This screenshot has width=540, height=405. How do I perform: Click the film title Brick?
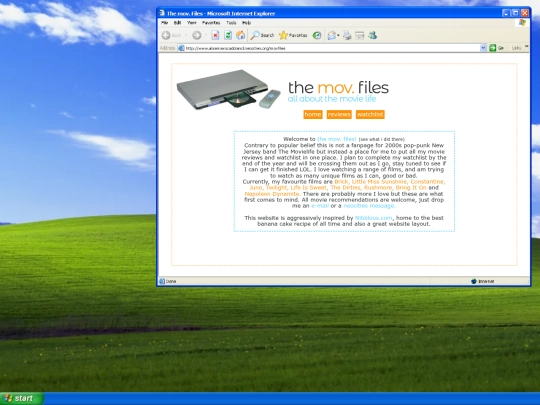pyautogui.click(x=341, y=181)
